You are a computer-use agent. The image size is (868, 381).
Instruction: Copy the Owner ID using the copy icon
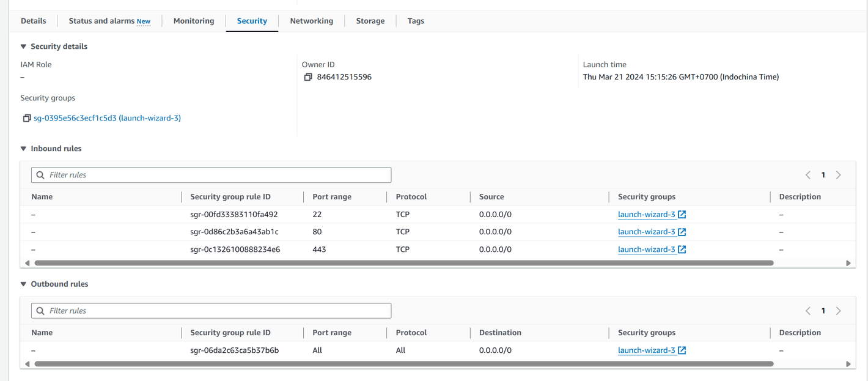click(x=308, y=76)
